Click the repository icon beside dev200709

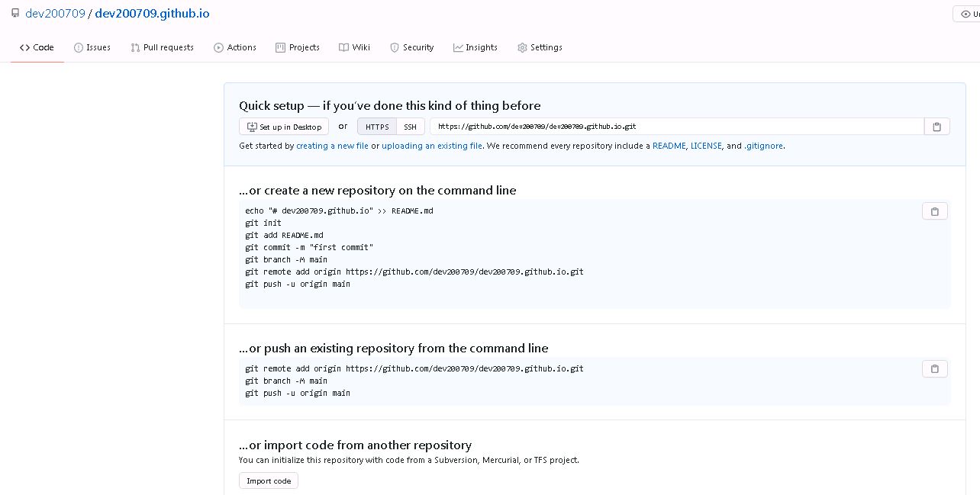(15, 14)
